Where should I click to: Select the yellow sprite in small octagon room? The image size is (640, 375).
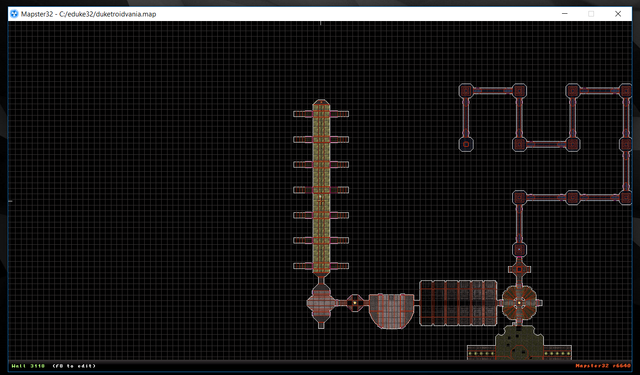click(x=355, y=303)
